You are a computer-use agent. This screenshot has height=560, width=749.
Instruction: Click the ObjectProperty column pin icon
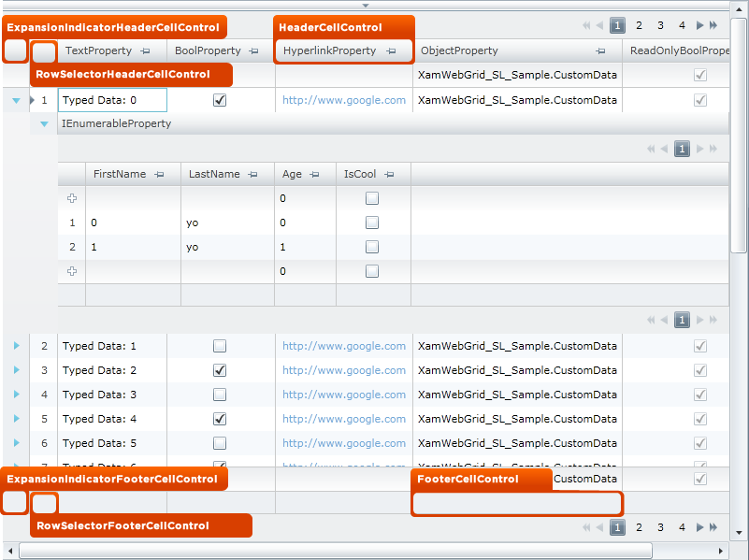(x=600, y=51)
